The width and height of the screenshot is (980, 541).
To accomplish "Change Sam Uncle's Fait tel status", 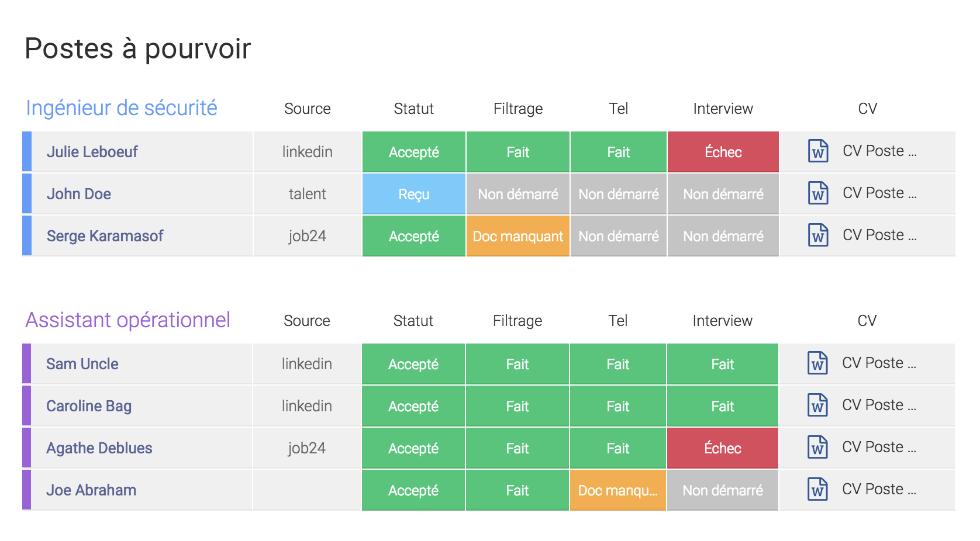I will [x=618, y=364].
